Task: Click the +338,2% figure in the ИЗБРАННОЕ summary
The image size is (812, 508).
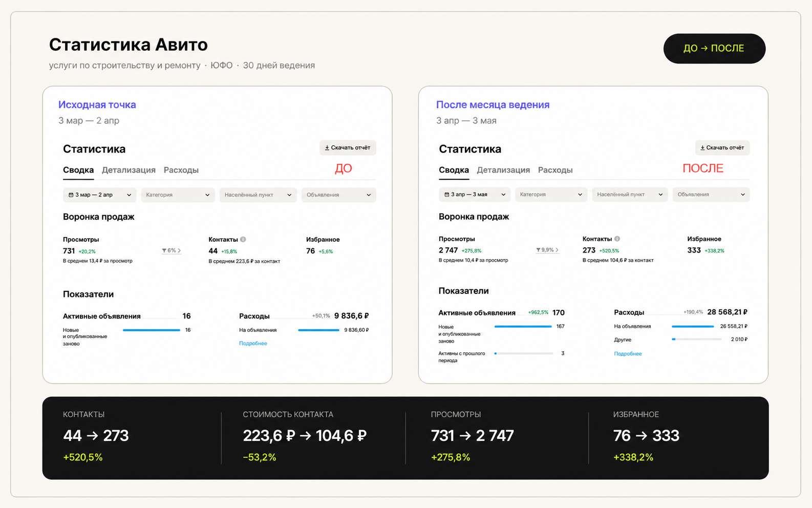Action: tap(633, 457)
